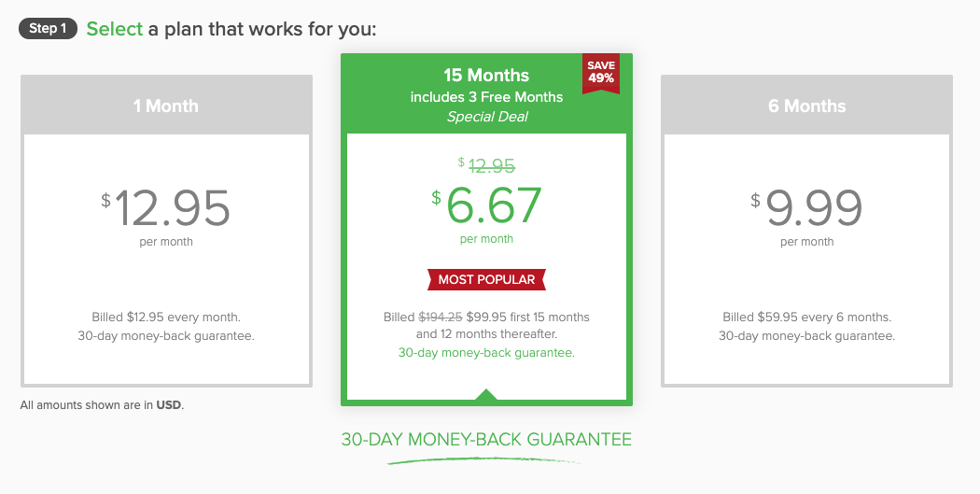Click the green 30-day money-back guarantee link
Viewport: 980px width, 494px height.
(486, 353)
